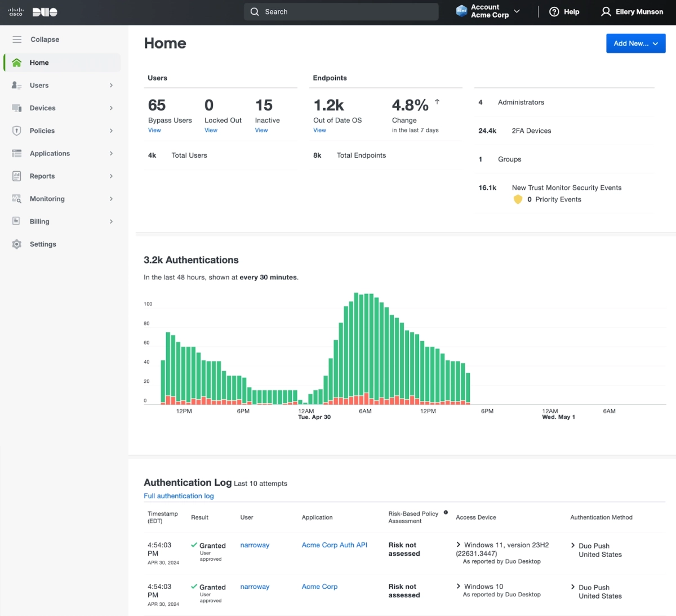676x616 pixels.
Task: Open the Billing menu item
Action: pyautogui.click(x=39, y=222)
